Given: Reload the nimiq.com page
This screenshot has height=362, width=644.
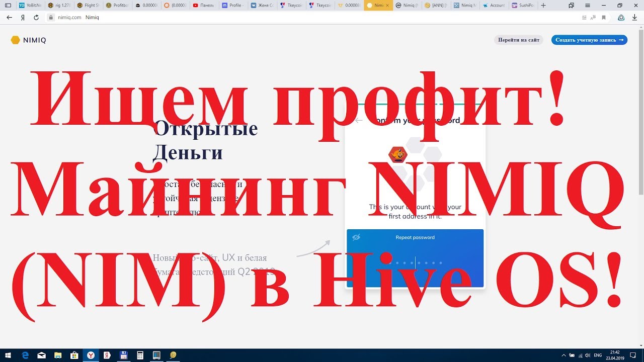Looking at the screenshot, I should click(x=36, y=17).
